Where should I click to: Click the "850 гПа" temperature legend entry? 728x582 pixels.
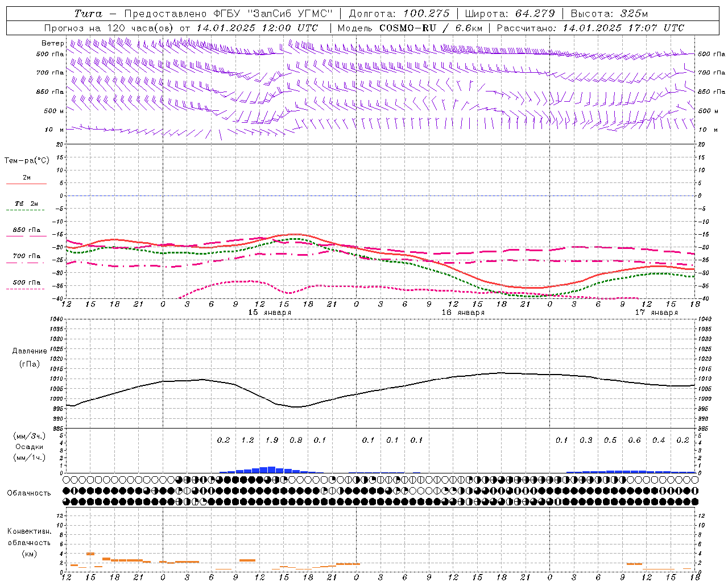click(x=27, y=230)
